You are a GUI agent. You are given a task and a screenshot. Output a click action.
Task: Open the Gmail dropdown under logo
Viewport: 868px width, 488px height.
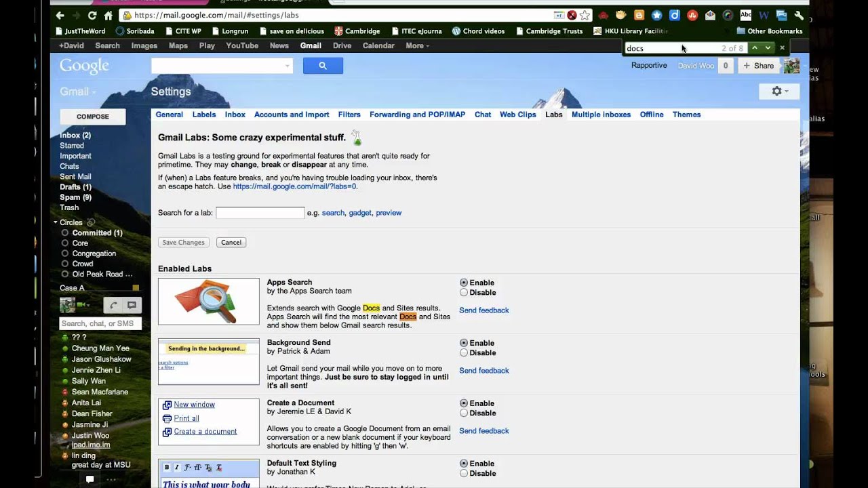point(77,91)
